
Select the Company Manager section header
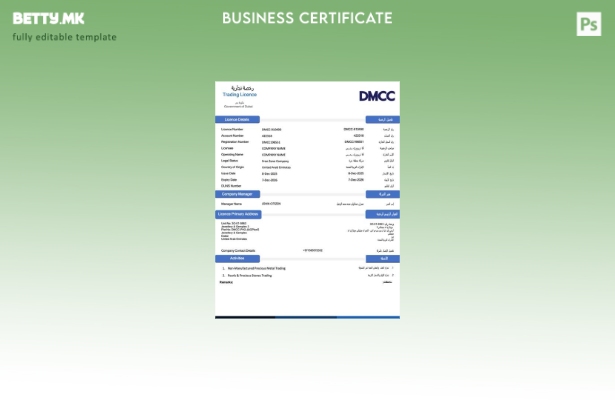(237, 194)
